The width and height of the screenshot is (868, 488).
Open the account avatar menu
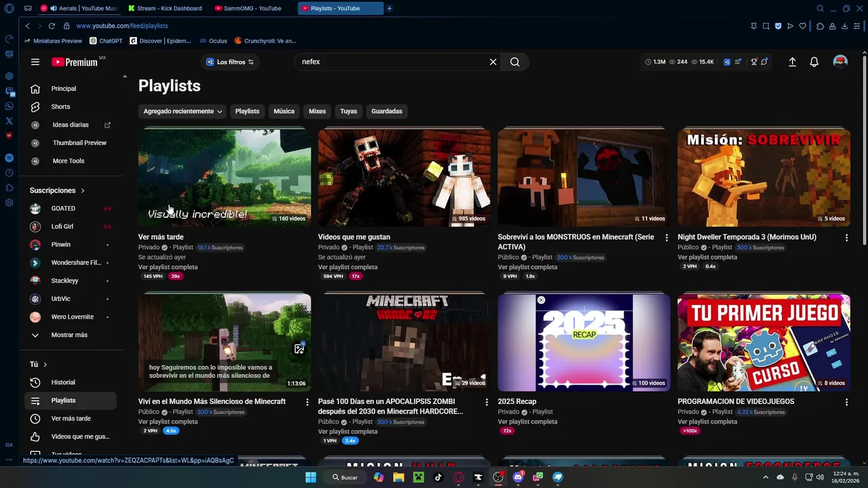coord(840,62)
